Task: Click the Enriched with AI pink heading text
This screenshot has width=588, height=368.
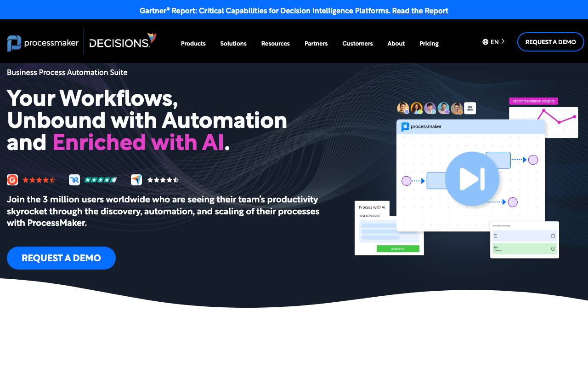Action: pyautogui.click(x=138, y=143)
